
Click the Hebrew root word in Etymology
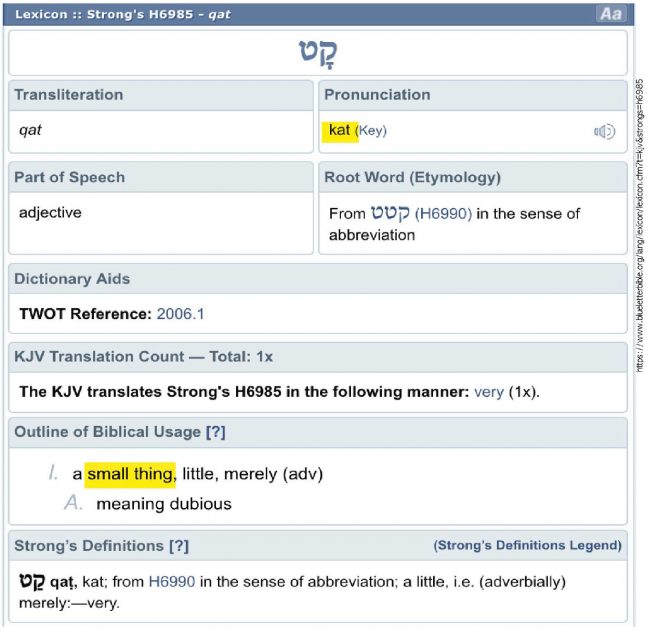390,213
